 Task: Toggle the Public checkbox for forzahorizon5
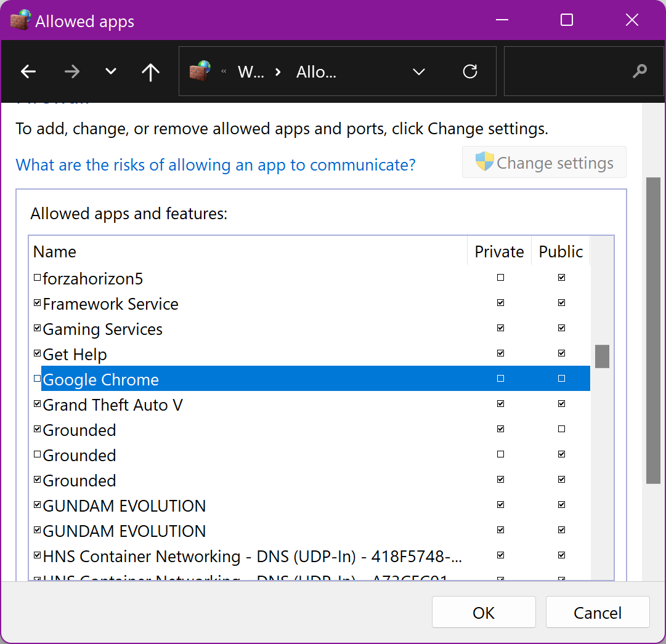pyautogui.click(x=561, y=278)
